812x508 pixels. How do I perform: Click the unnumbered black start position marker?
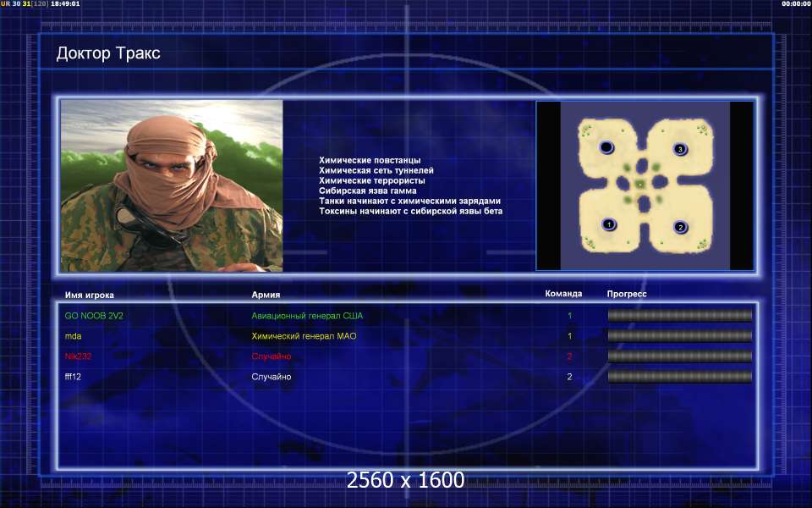tap(606, 147)
